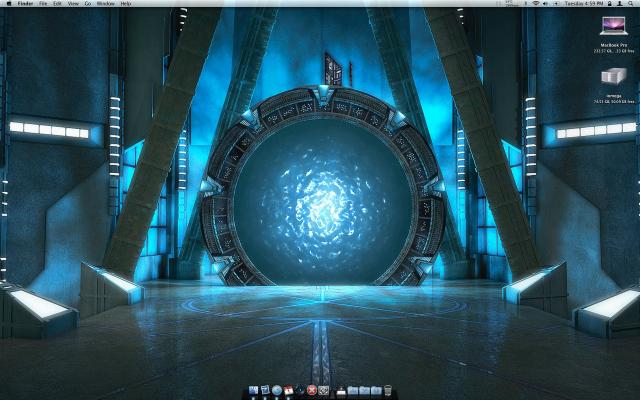
Task: Open the Trash in the Dock
Action: coord(388,390)
